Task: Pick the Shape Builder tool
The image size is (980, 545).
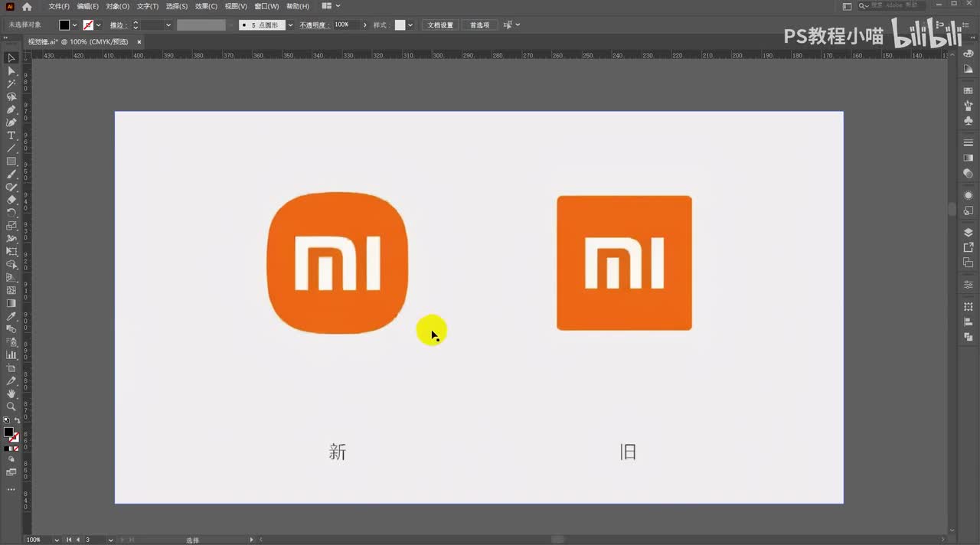Action: (x=11, y=265)
